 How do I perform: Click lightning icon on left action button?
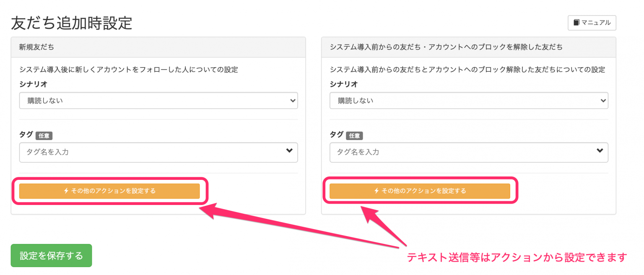66,191
